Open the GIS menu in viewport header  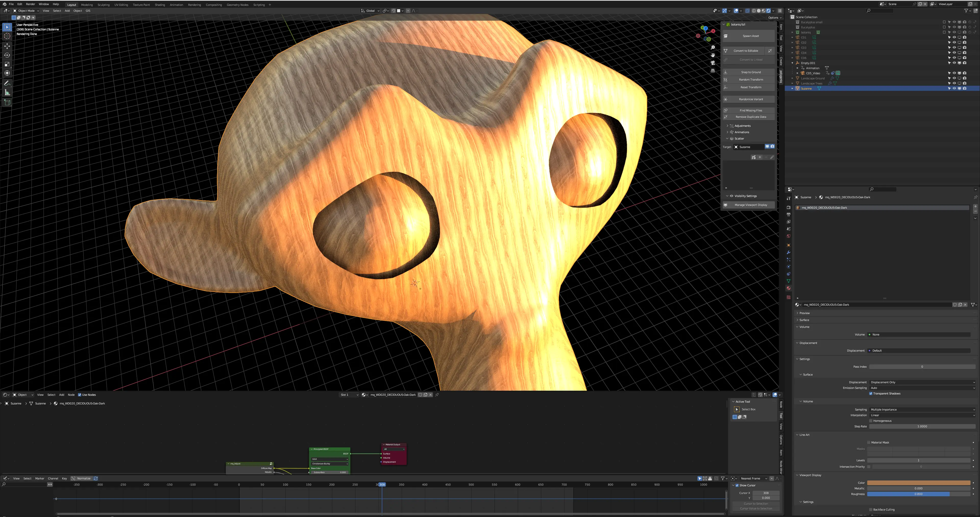(88, 11)
